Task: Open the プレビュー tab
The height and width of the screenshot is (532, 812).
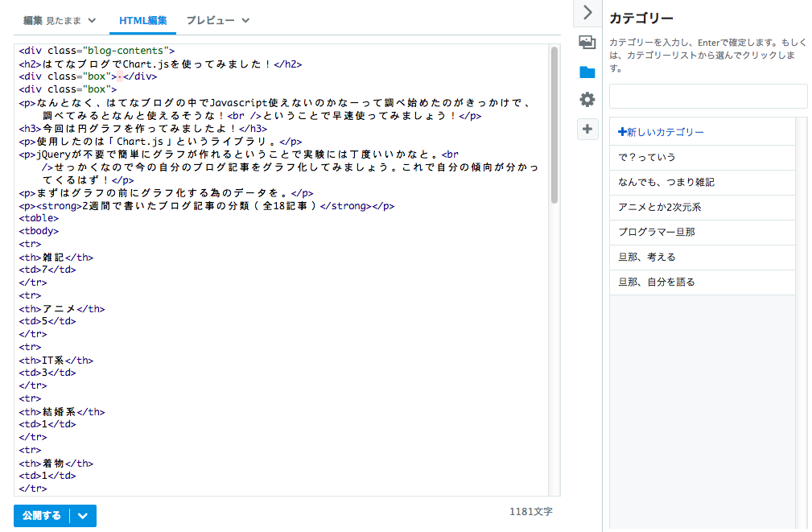Action: click(210, 21)
